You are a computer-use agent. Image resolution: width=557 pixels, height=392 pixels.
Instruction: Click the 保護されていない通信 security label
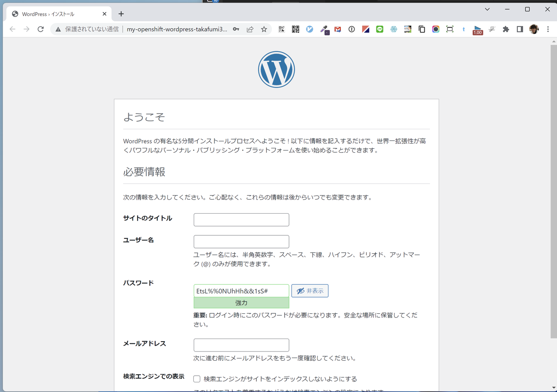coord(92,29)
